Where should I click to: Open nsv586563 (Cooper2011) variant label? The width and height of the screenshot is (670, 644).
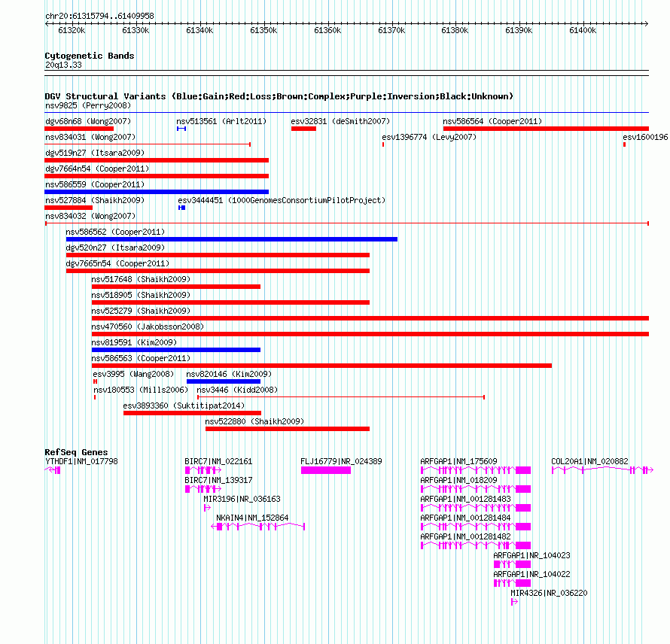point(141,358)
